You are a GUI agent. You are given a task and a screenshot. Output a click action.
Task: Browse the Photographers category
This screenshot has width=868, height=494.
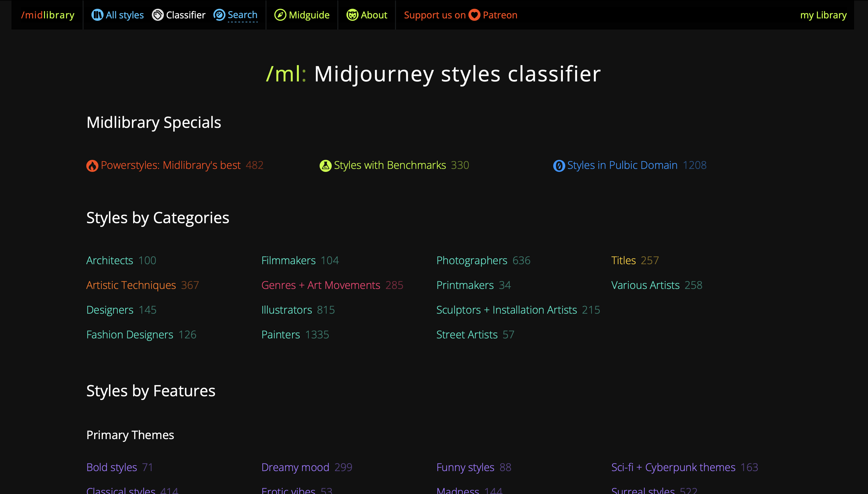471,260
